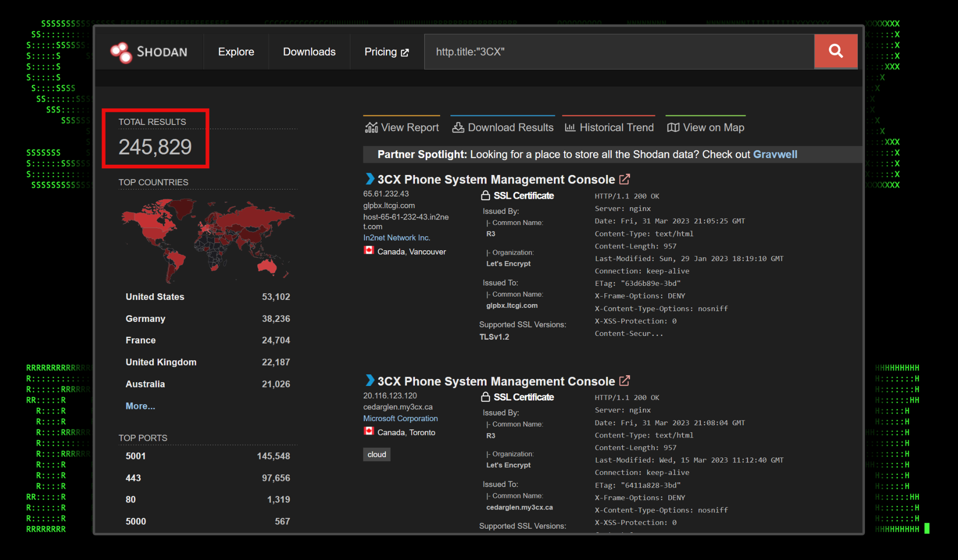
Task: Open the In2net Network Inc. link
Action: pos(396,238)
